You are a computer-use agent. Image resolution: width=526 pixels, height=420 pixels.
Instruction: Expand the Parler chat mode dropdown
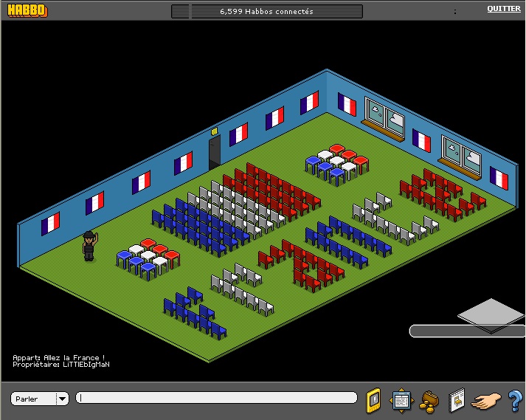pyautogui.click(x=62, y=399)
